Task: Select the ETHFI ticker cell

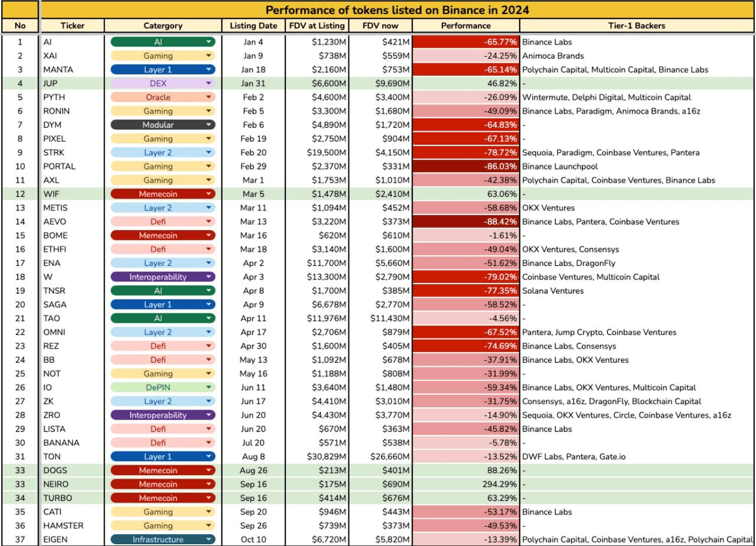Action: 73,249
